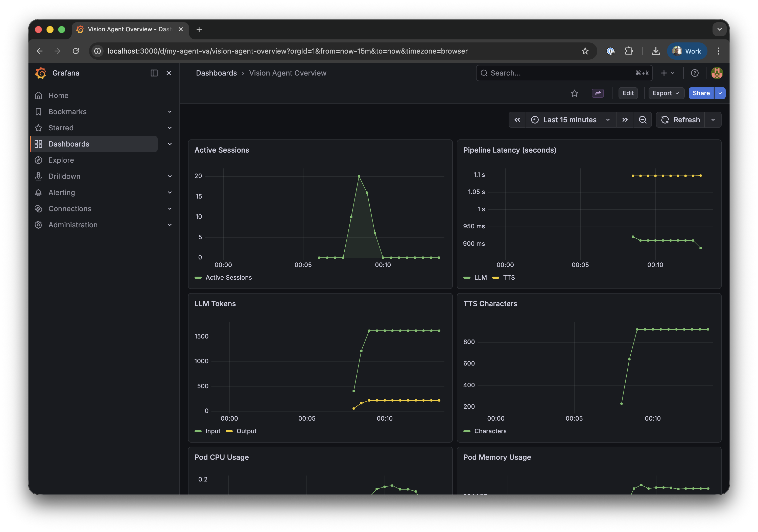
Task: Shift time range backward with double-left arrows
Action: tap(517, 120)
